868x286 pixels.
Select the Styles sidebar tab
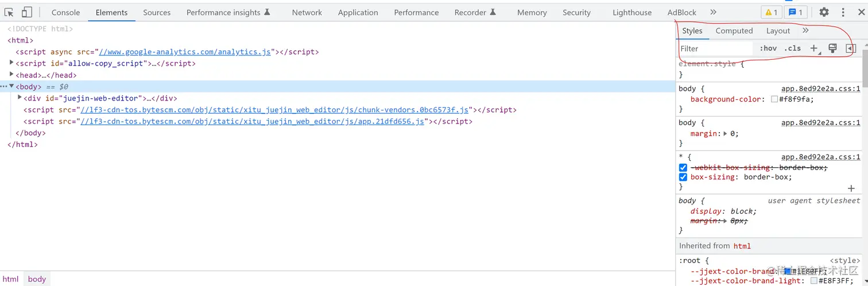point(692,31)
